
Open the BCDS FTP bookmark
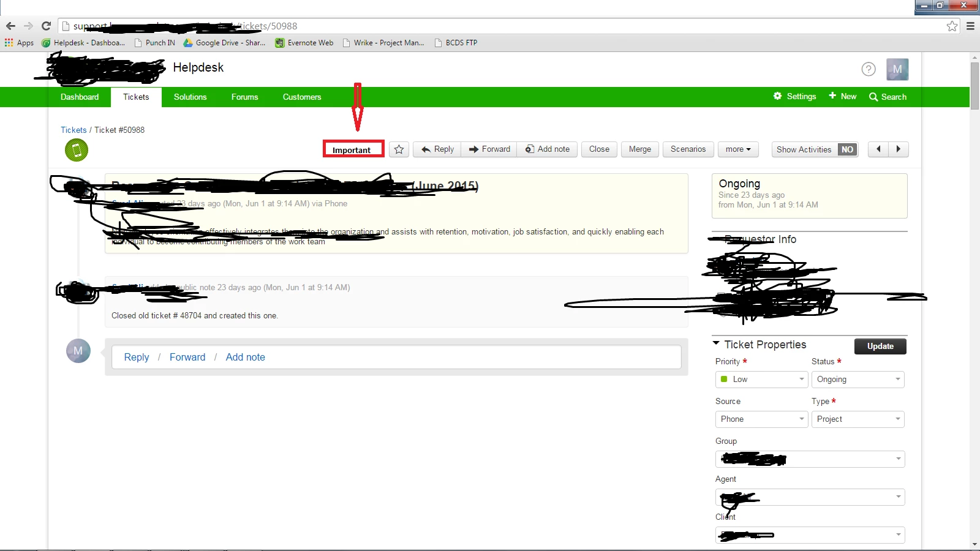point(456,43)
